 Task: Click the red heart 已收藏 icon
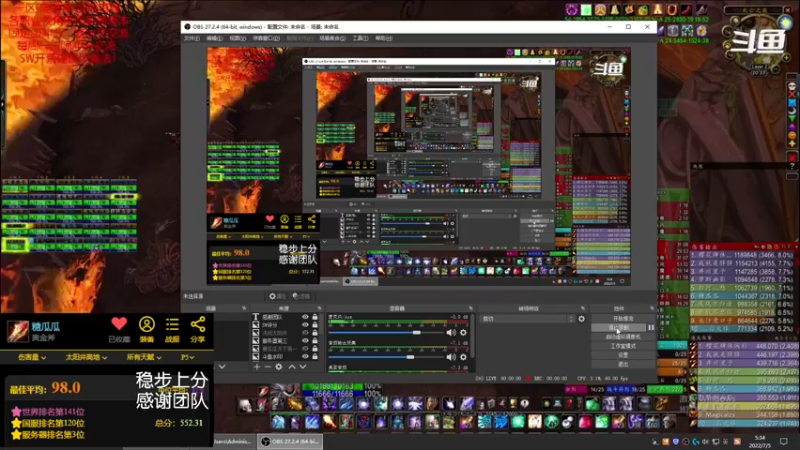click(x=119, y=324)
